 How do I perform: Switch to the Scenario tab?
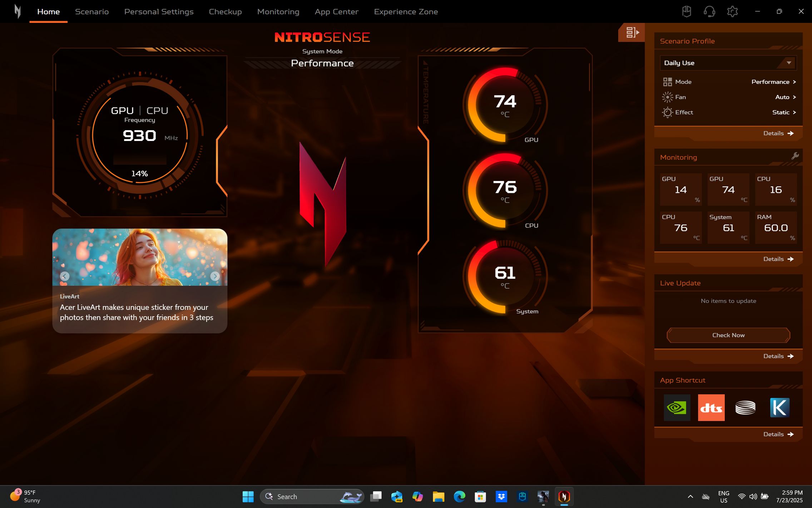[92, 11]
